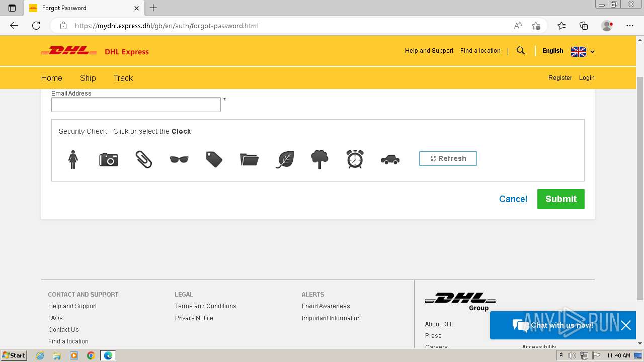Click the taskbar clock 11:40 AM
Image resolution: width=644 pixels, height=362 pixels.
[x=618, y=355]
